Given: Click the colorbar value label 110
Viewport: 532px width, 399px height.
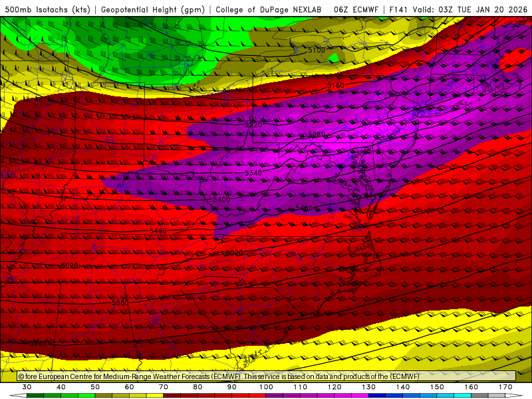Looking at the screenshot, I should pos(301,387).
